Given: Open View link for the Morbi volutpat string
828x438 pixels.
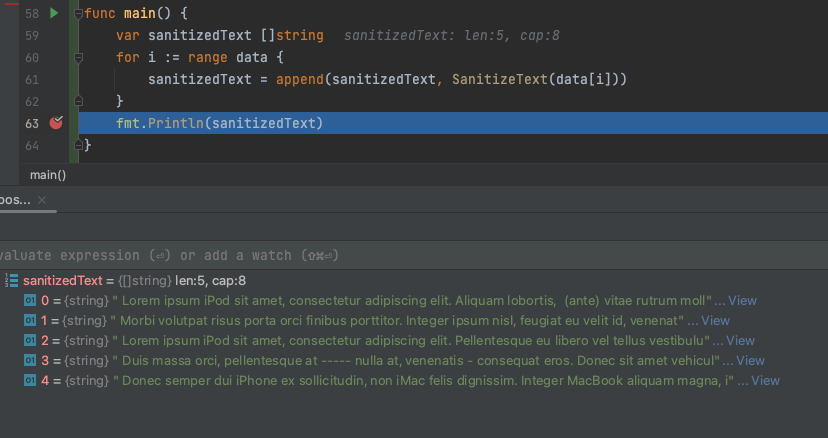Looking at the screenshot, I should pyautogui.click(x=715, y=321).
